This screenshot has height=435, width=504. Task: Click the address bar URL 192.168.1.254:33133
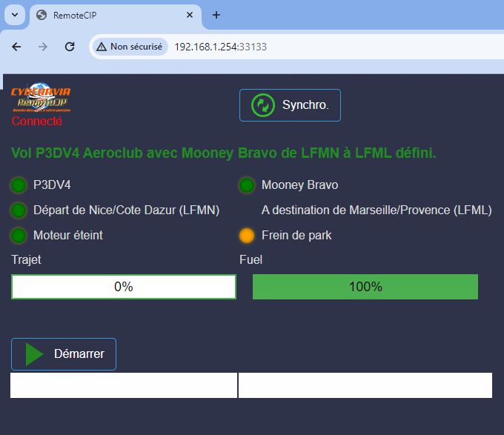pos(221,47)
